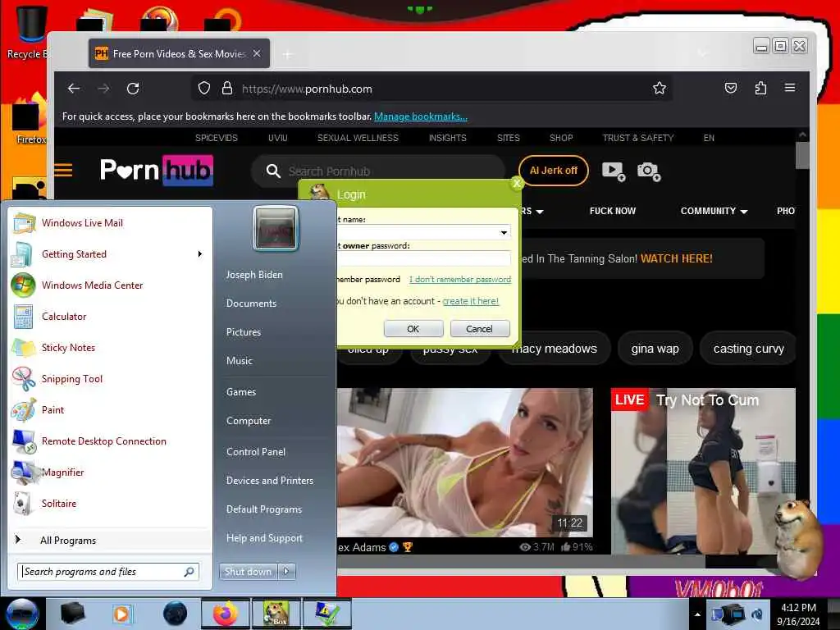Open Windows Media Center from Start menu

pos(110,285)
